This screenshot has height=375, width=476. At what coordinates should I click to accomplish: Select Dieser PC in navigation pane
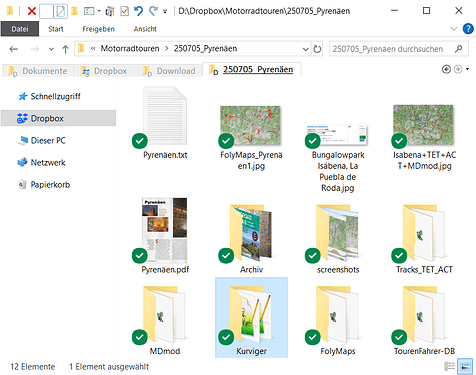click(48, 141)
